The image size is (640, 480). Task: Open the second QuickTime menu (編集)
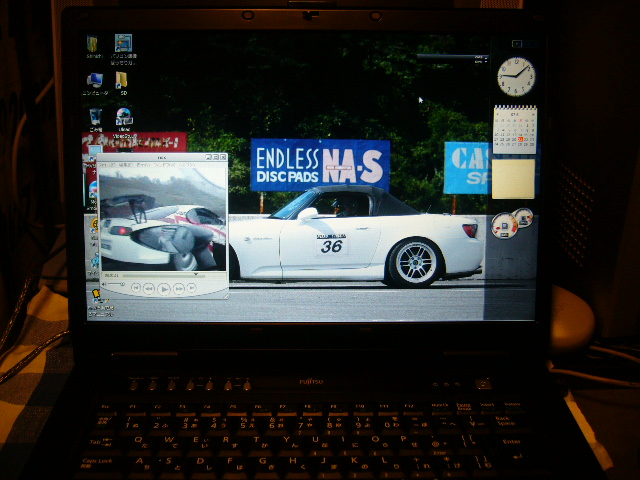click(126, 164)
